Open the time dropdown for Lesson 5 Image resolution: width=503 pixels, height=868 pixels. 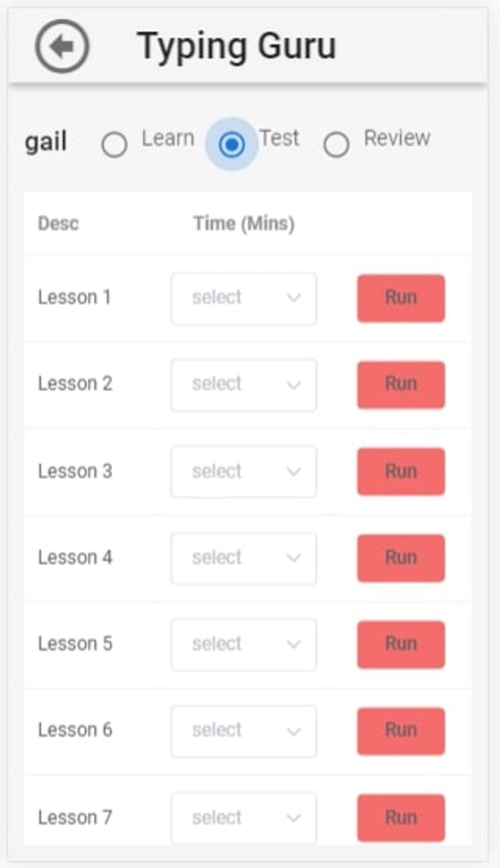pyautogui.click(x=243, y=644)
